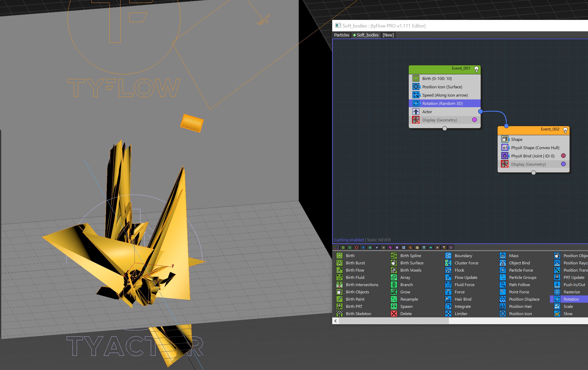Select the Rotation (Random 3D) operator

pos(444,103)
